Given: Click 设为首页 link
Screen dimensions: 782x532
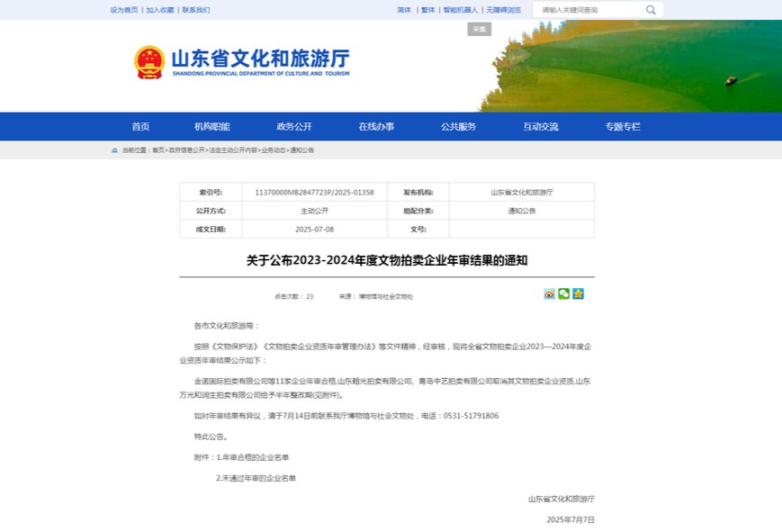Looking at the screenshot, I should (123, 10).
